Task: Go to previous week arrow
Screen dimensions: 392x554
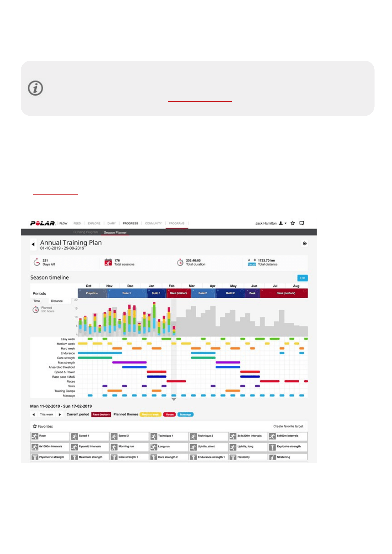Action: pos(33,414)
